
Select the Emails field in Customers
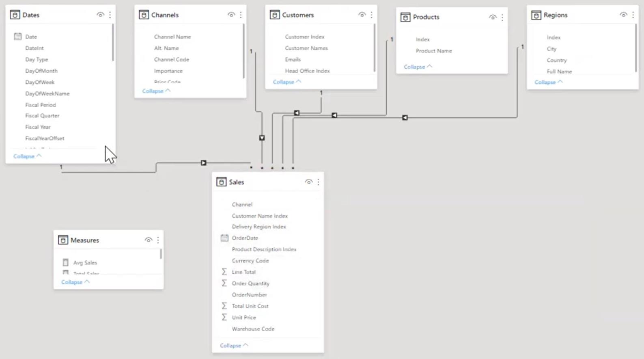tap(293, 59)
